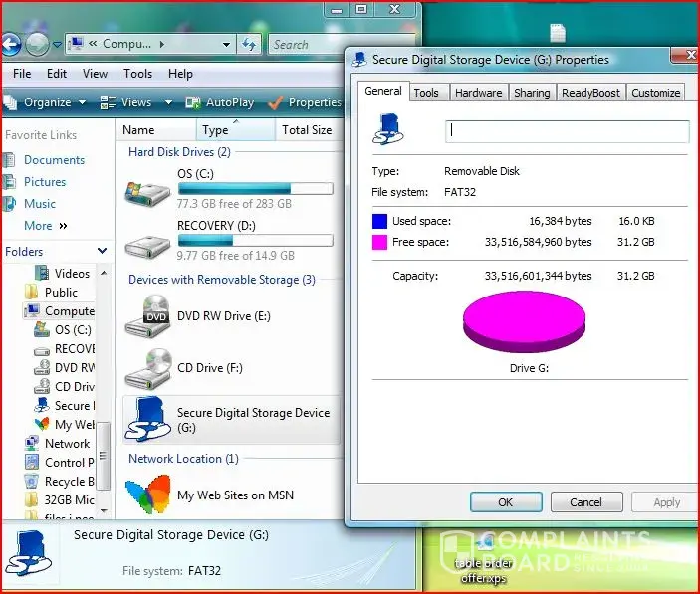Image resolution: width=700 pixels, height=594 pixels.
Task: Open My Web Sites on MSN icon
Action: tap(146, 495)
